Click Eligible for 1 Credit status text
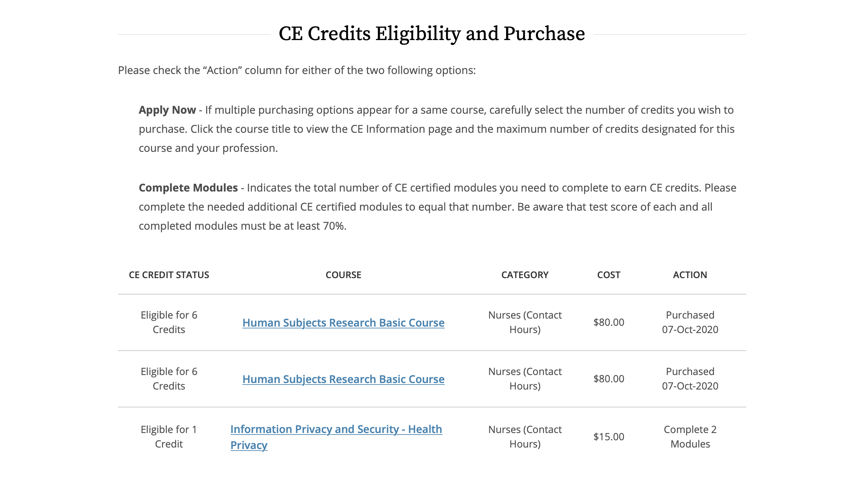Image resolution: width=868 pixels, height=483 pixels. tap(169, 436)
